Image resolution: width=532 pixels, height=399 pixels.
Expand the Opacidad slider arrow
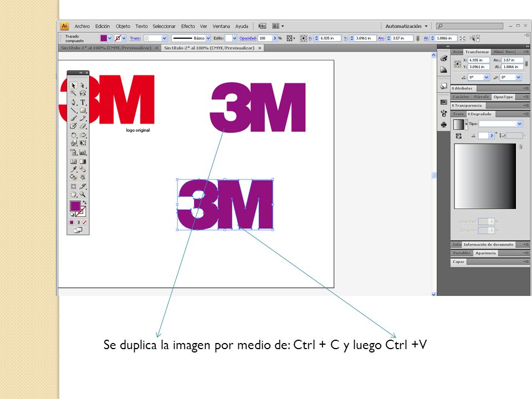(x=275, y=38)
